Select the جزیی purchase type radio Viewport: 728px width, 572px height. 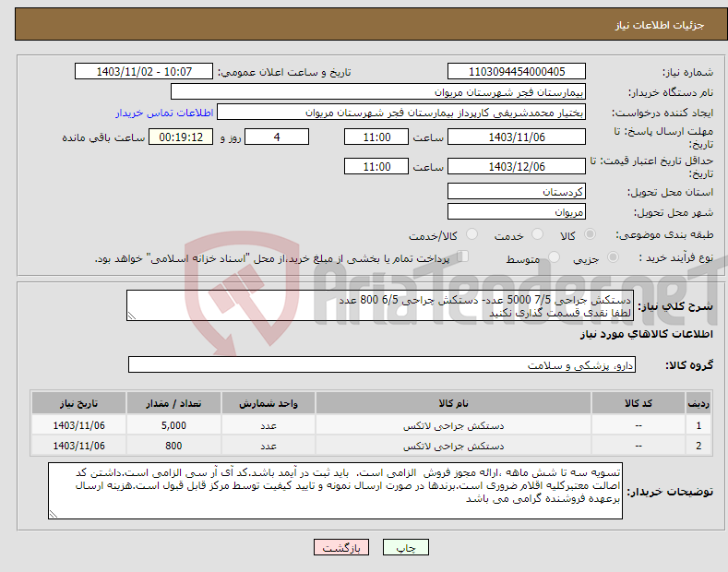click(x=613, y=257)
